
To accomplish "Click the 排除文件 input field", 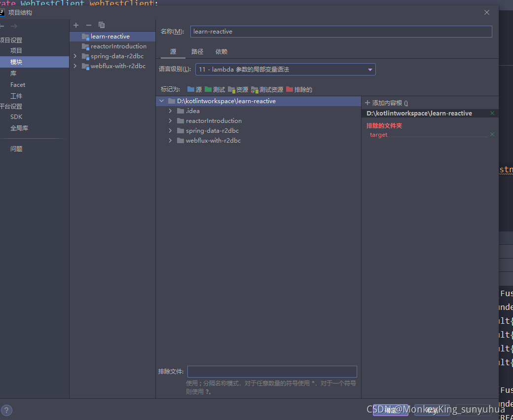I will click(x=272, y=372).
